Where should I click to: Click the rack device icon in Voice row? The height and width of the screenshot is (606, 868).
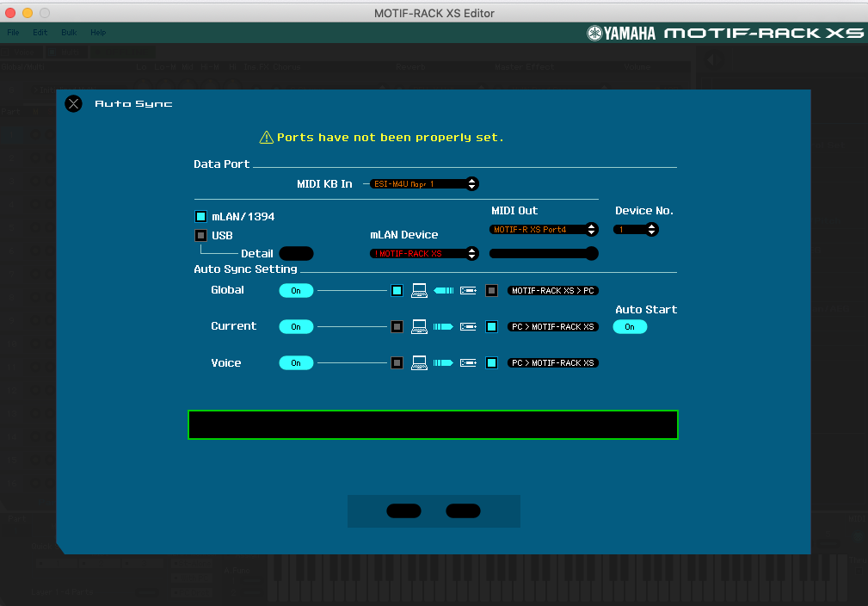(x=468, y=362)
